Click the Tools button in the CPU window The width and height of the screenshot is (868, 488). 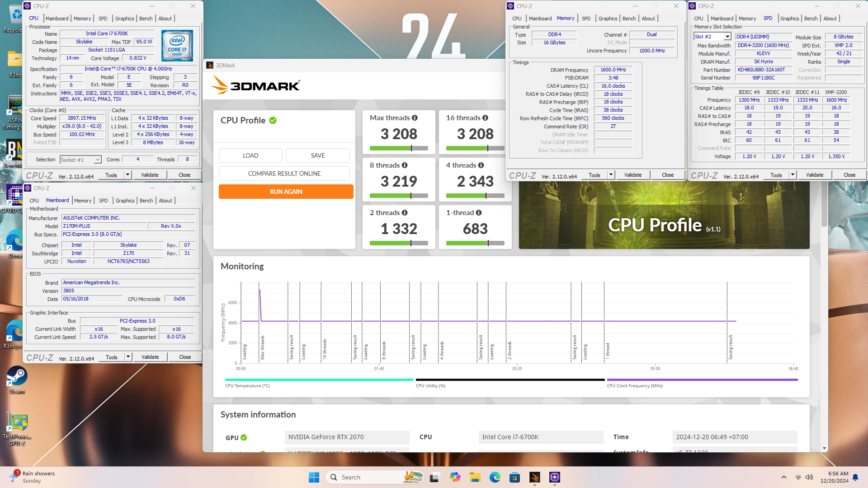click(111, 175)
